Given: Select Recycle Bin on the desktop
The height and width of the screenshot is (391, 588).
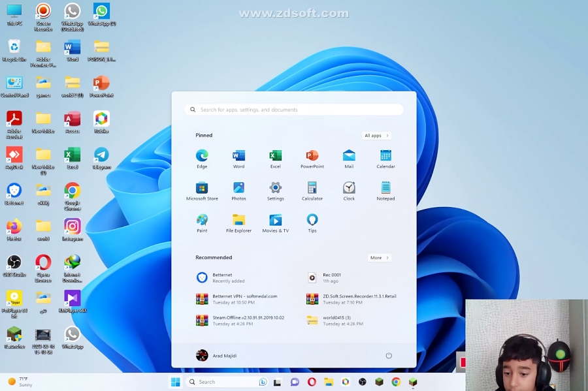Looking at the screenshot, I should pyautogui.click(x=14, y=50).
